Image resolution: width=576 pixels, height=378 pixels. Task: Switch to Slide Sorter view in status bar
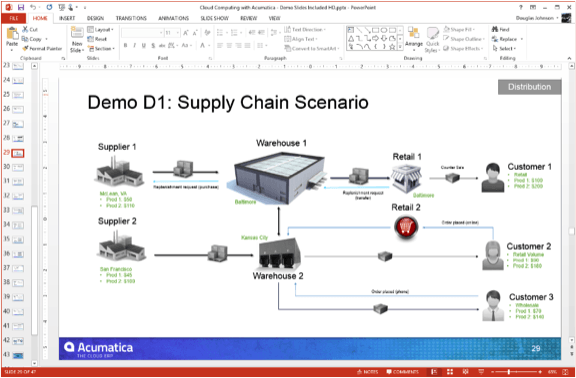[x=450, y=372]
